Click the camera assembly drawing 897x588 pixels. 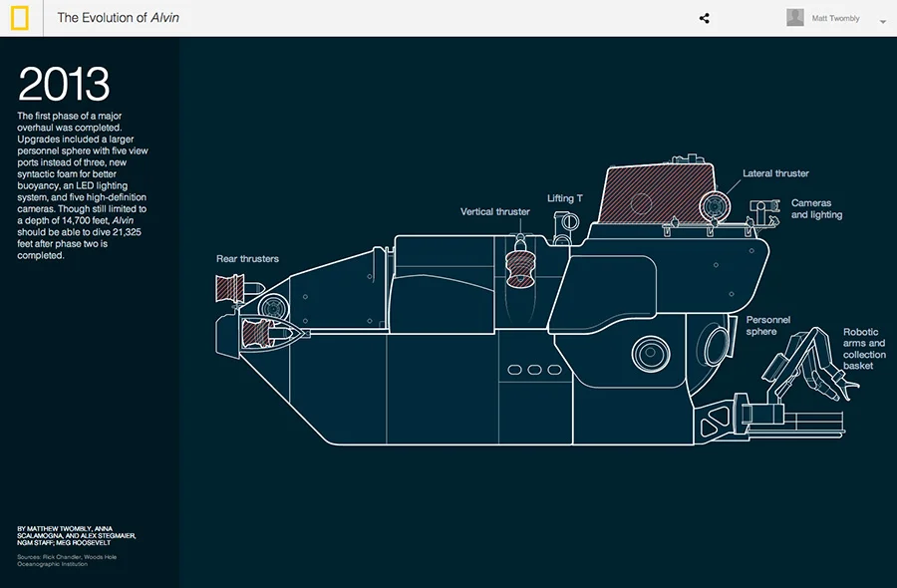763,213
